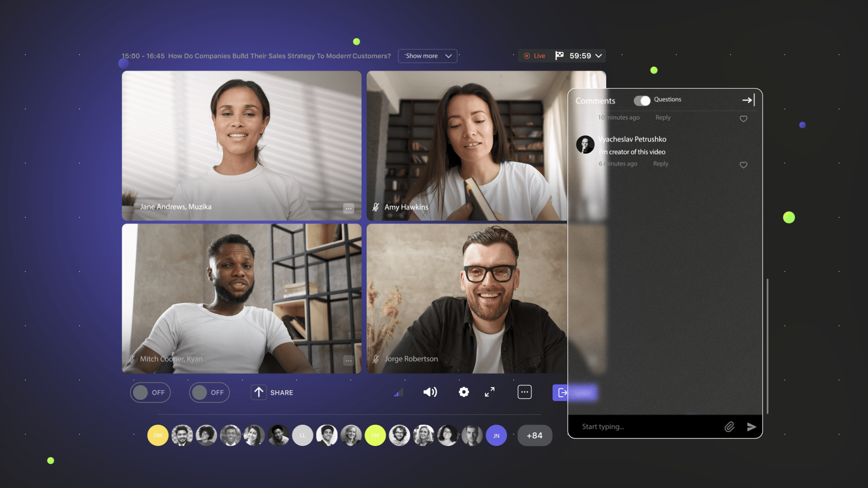
Task: Open options on Jane Andrews's video tile
Action: [348, 208]
